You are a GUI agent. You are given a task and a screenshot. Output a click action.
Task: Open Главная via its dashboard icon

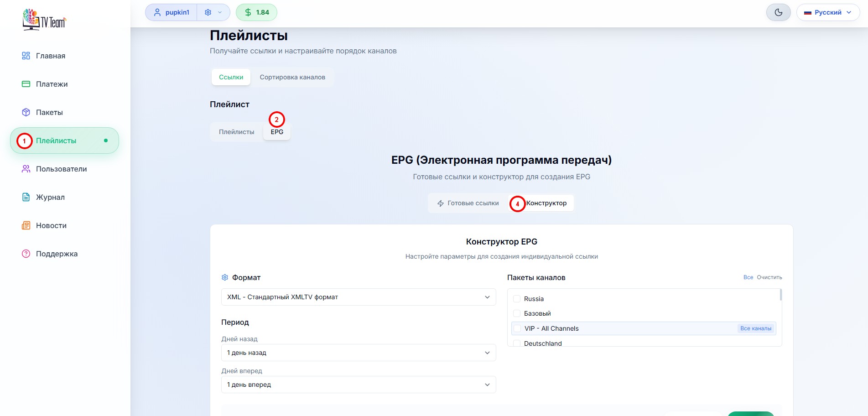pyautogui.click(x=26, y=56)
